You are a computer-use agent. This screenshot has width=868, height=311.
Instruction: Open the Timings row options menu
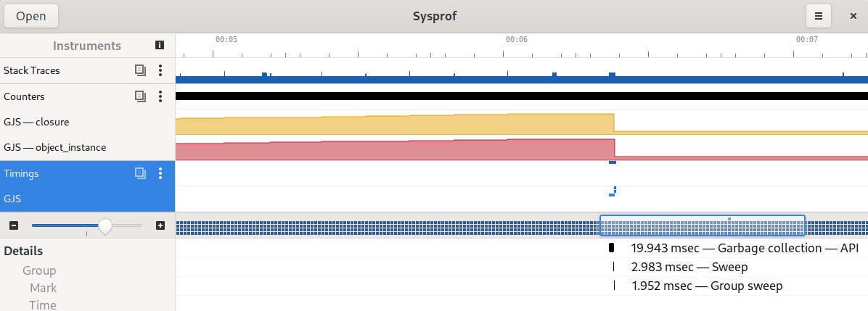click(x=160, y=173)
